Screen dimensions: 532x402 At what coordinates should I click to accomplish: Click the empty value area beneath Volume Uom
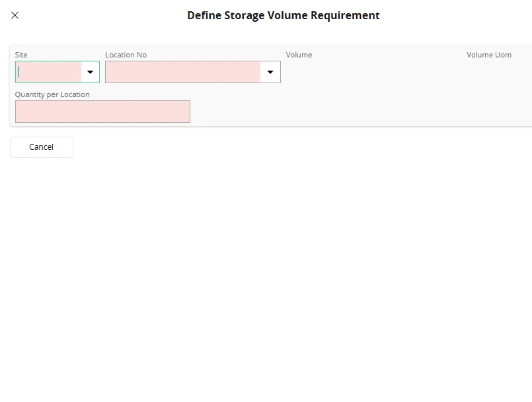499,72
